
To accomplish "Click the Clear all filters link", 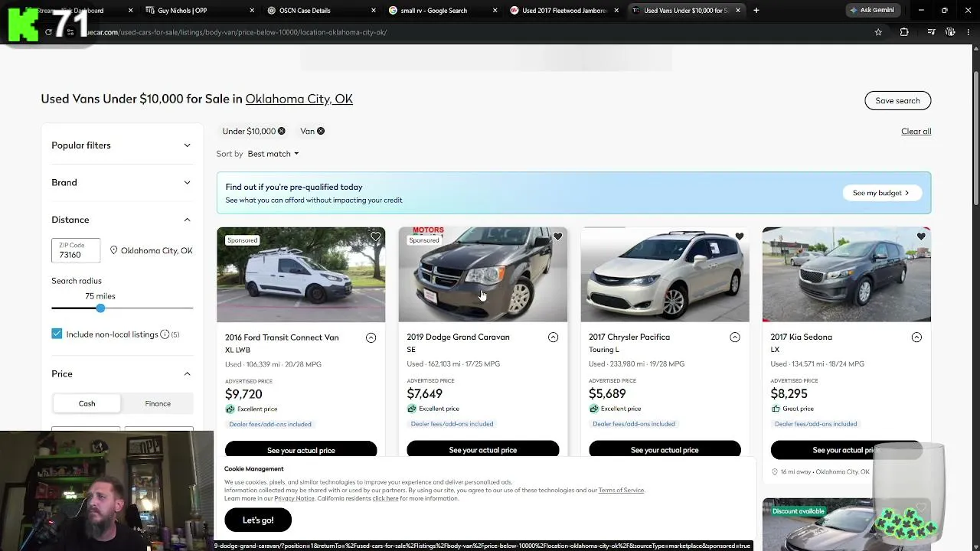I will [916, 132].
